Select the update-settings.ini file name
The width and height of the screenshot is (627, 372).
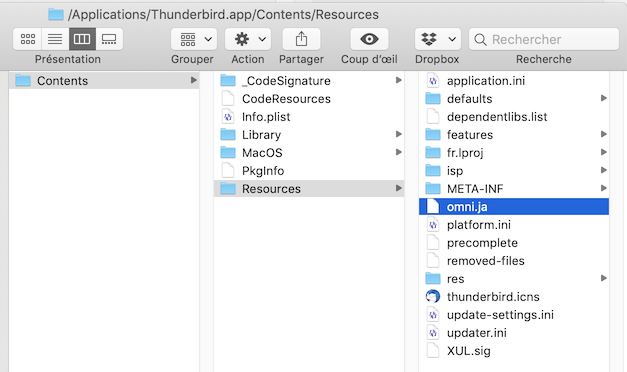(500, 315)
